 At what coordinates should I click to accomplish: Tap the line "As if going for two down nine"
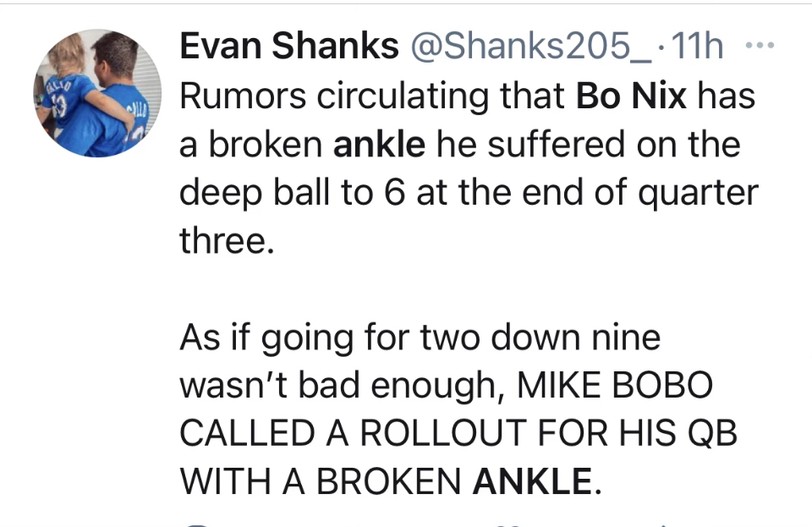click(x=420, y=338)
